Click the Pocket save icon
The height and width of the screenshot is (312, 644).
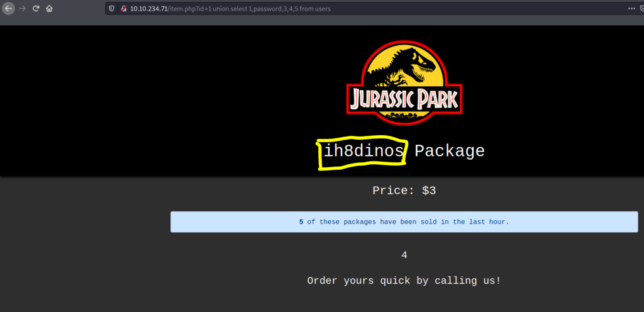point(642,9)
